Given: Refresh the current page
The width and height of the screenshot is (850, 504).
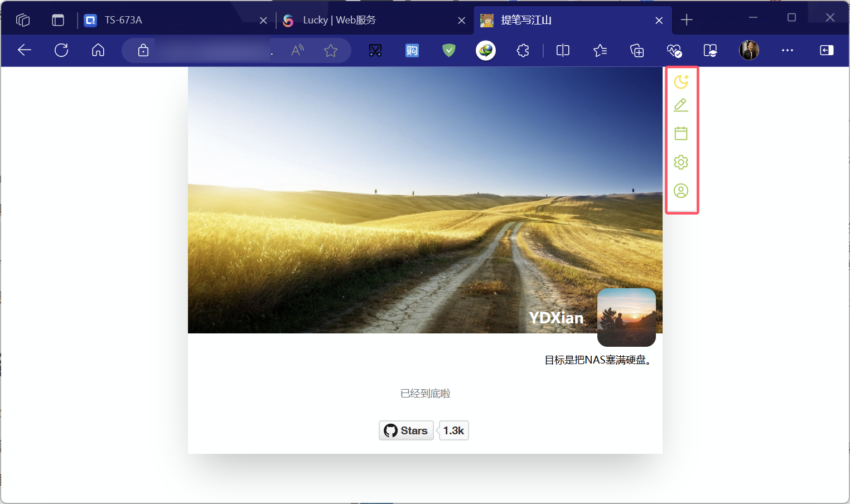Looking at the screenshot, I should [x=61, y=50].
